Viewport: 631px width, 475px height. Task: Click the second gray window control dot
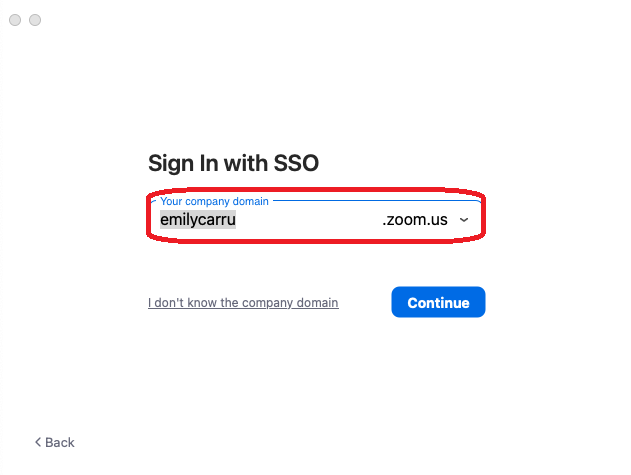35,20
